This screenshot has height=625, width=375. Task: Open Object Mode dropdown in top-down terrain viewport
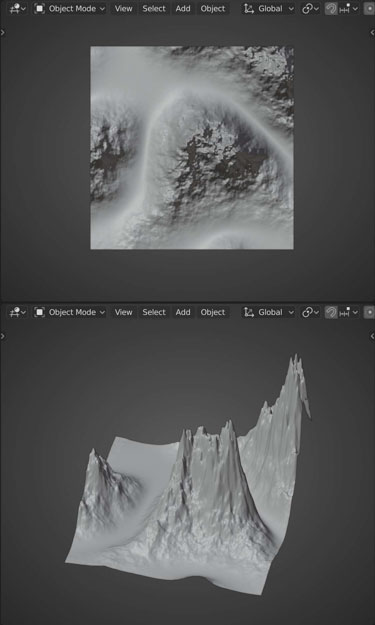click(70, 8)
